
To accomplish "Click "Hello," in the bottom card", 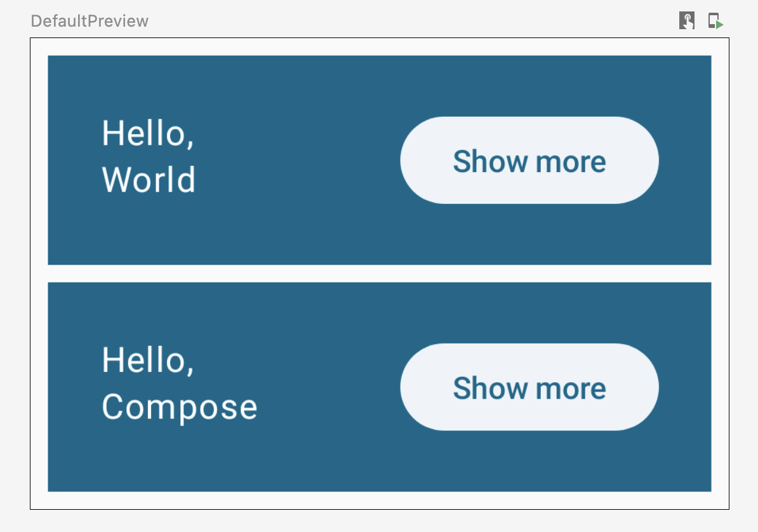I will click(147, 361).
